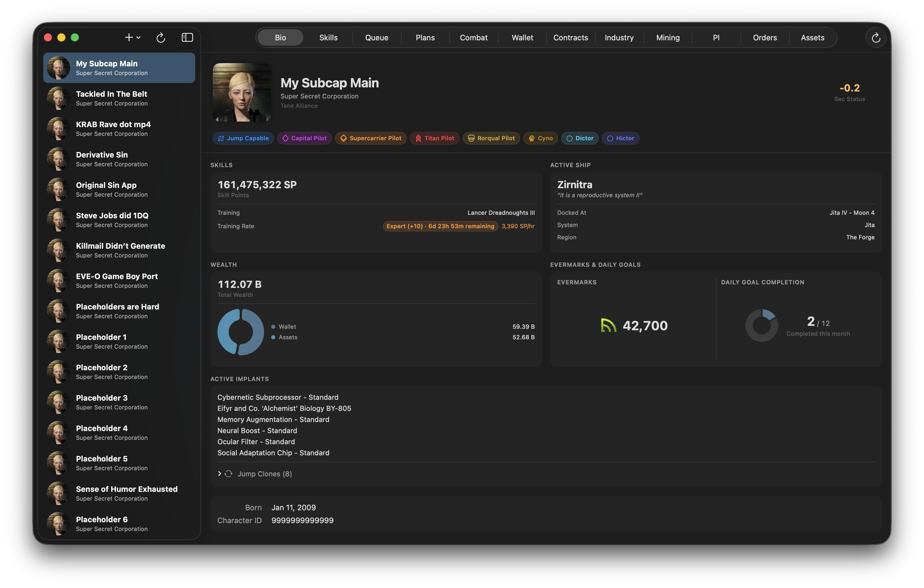
Task: Click the Tane Alliance label
Action: [x=299, y=106]
